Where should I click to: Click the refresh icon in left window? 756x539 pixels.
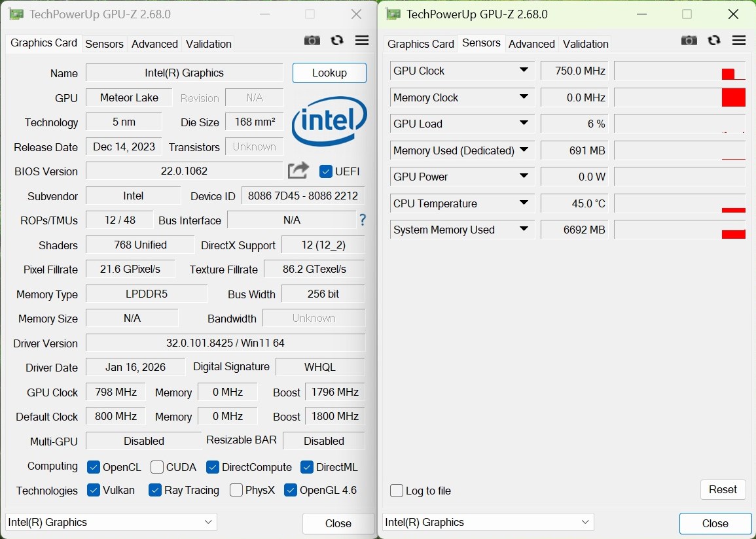pyautogui.click(x=337, y=41)
